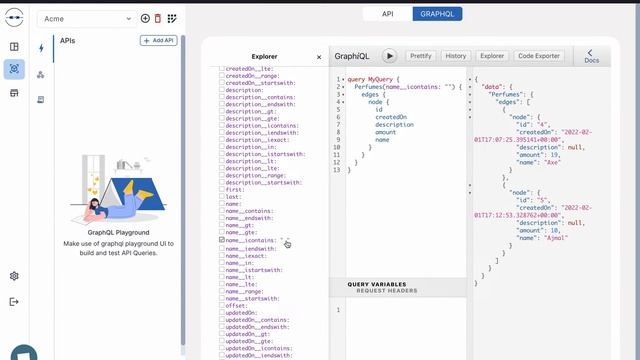The image size is (640, 360).
Task: Open the Code Exporter
Action: (x=539, y=56)
